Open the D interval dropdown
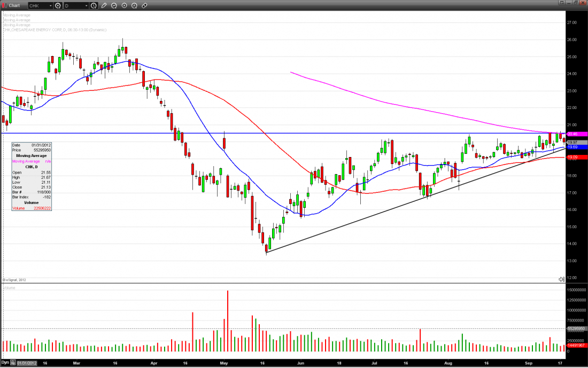The width and height of the screenshot is (588, 368). pyautogui.click(x=86, y=5)
